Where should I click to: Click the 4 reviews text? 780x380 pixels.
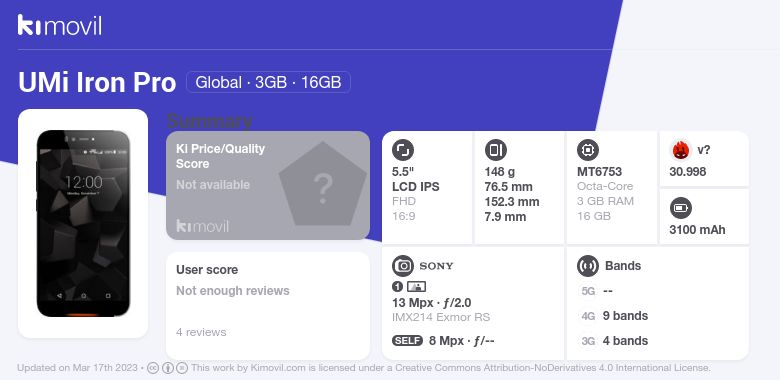coord(201,332)
